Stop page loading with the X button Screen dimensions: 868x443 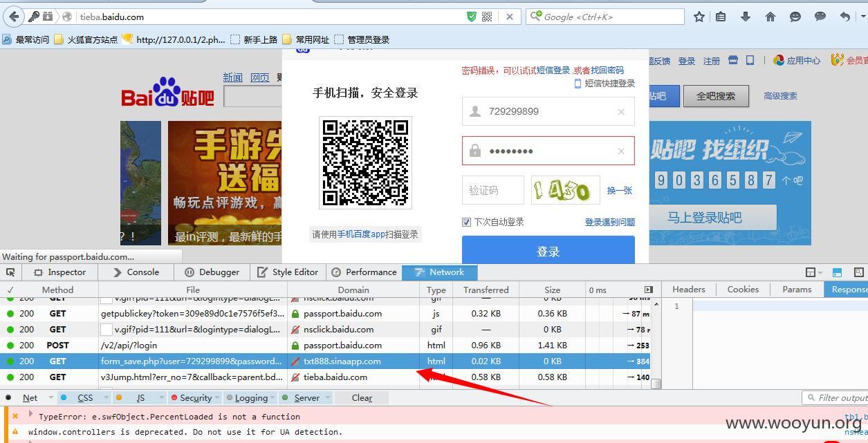click(510, 17)
